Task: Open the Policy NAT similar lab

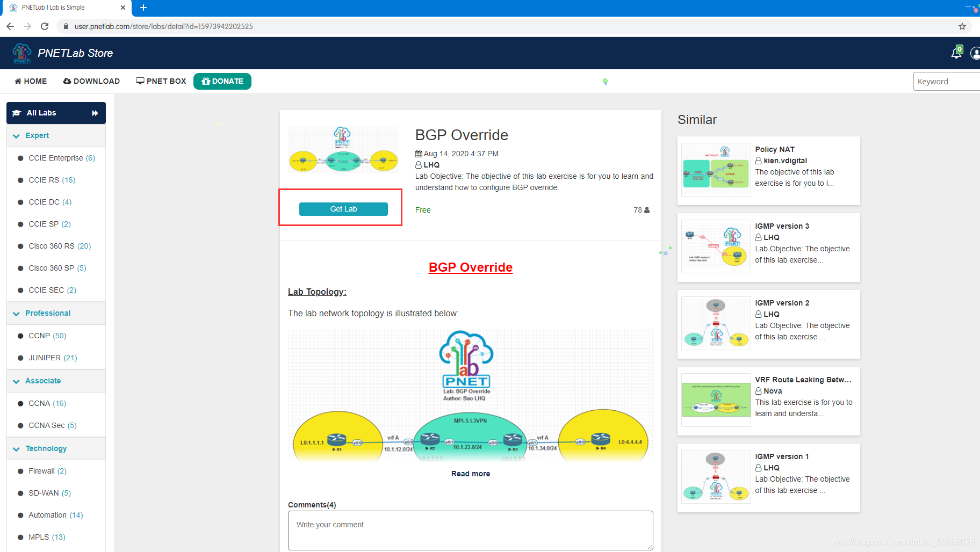Action: pos(775,149)
